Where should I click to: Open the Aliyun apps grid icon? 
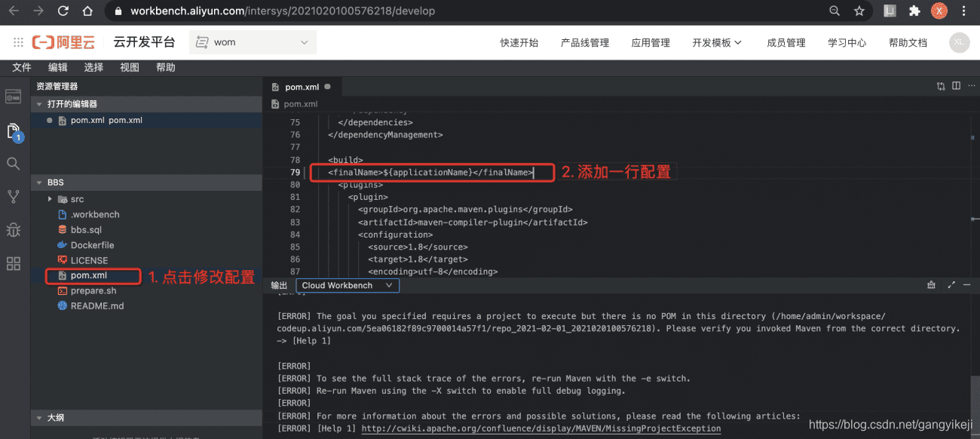17,42
